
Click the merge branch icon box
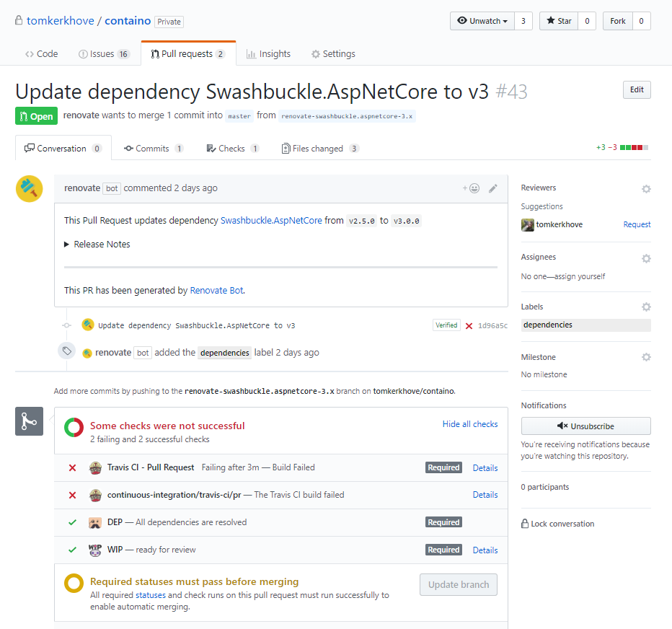[29, 421]
